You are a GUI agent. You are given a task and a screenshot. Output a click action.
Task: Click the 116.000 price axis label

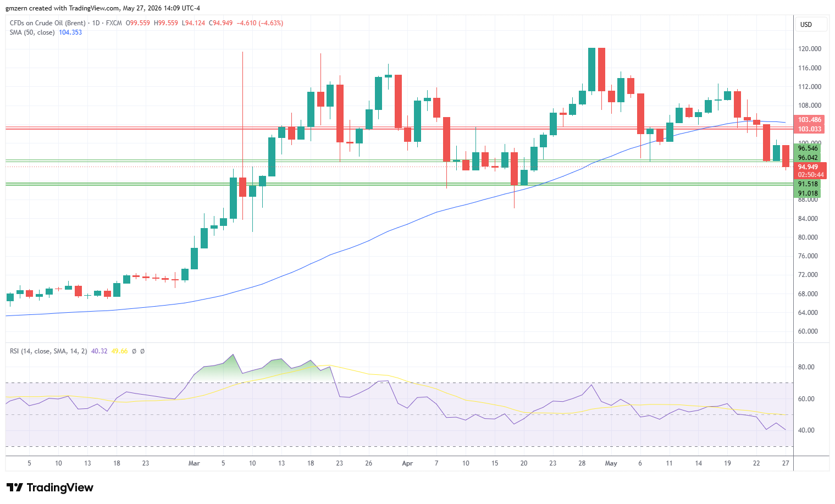pyautogui.click(x=810, y=68)
